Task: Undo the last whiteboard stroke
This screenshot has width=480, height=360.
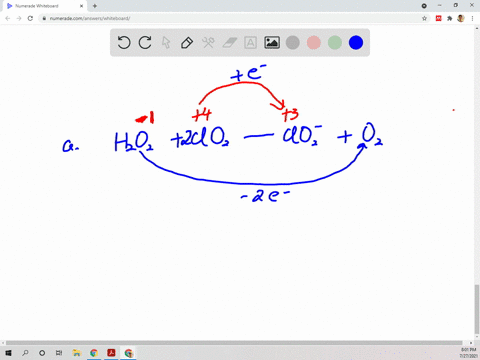Action: coord(124,43)
